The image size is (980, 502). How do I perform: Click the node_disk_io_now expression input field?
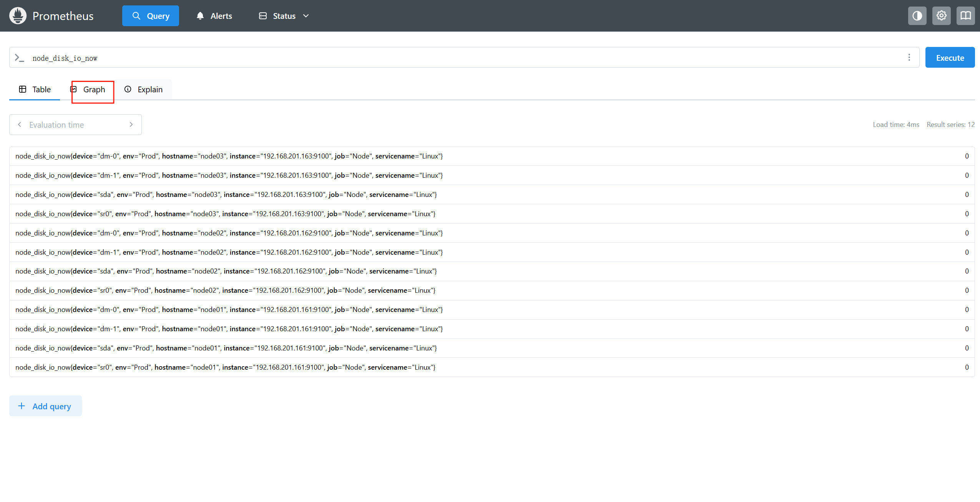461,58
